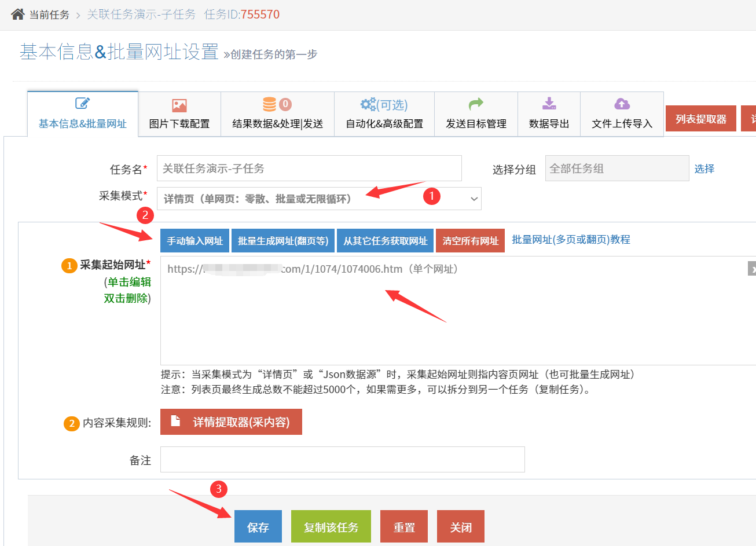Click the gears icon for automation config

(368, 104)
